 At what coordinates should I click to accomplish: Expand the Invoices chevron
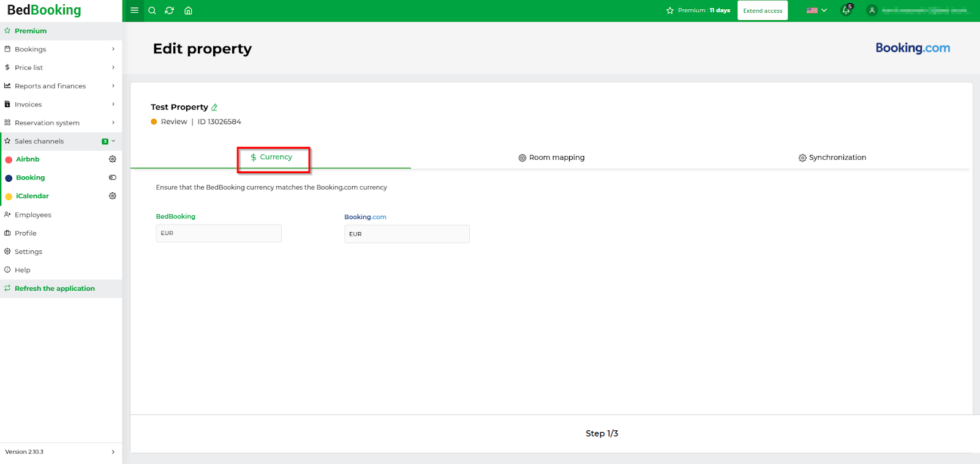(x=113, y=104)
